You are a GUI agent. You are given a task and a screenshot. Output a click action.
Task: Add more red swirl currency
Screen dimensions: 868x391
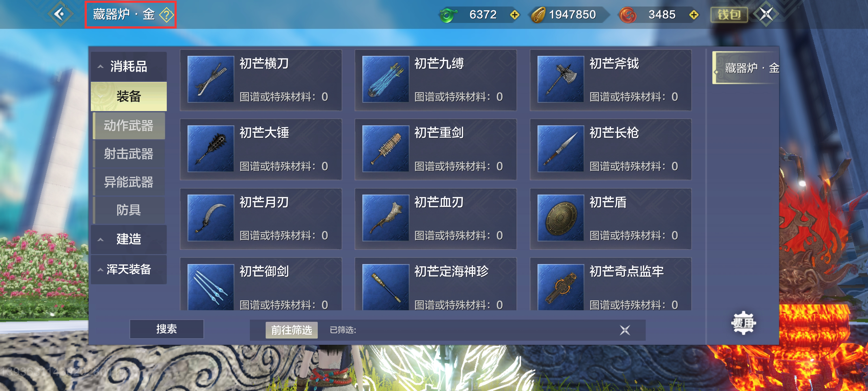(x=694, y=15)
